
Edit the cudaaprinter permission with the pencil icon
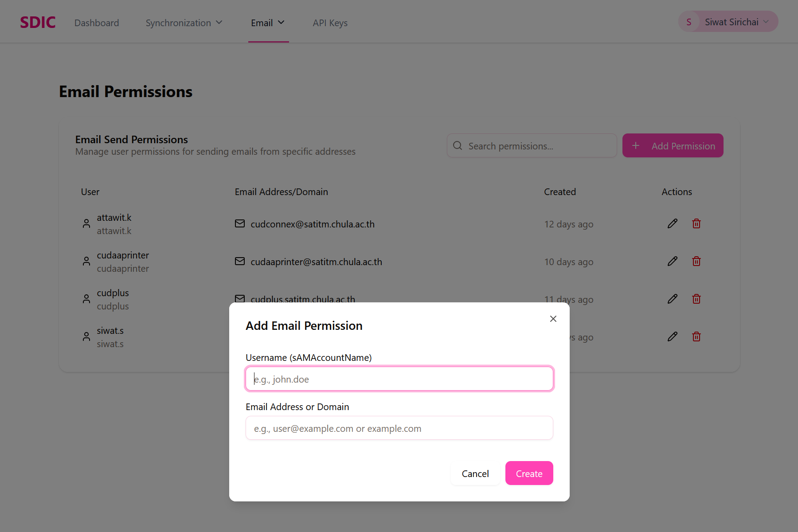coord(673,261)
